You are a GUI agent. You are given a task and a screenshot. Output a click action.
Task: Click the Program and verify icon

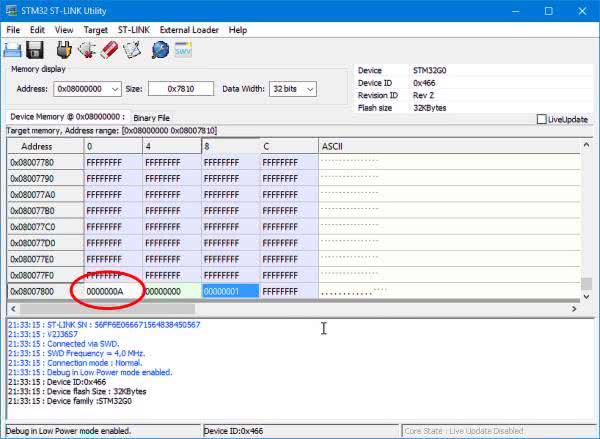coord(132,49)
